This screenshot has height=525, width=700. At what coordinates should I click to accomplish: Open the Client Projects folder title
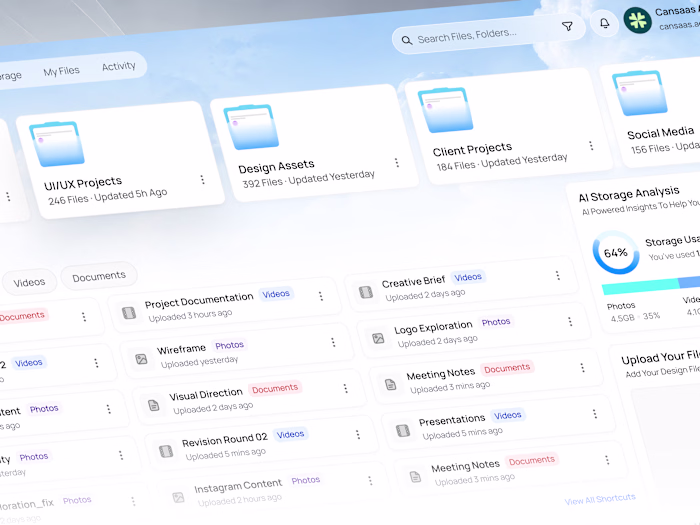(x=472, y=150)
